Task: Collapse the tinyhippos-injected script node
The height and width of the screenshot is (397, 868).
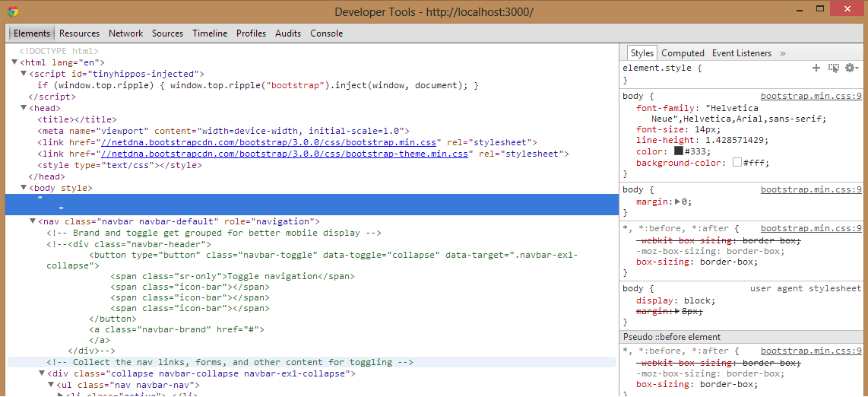Action: pos(24,74)
